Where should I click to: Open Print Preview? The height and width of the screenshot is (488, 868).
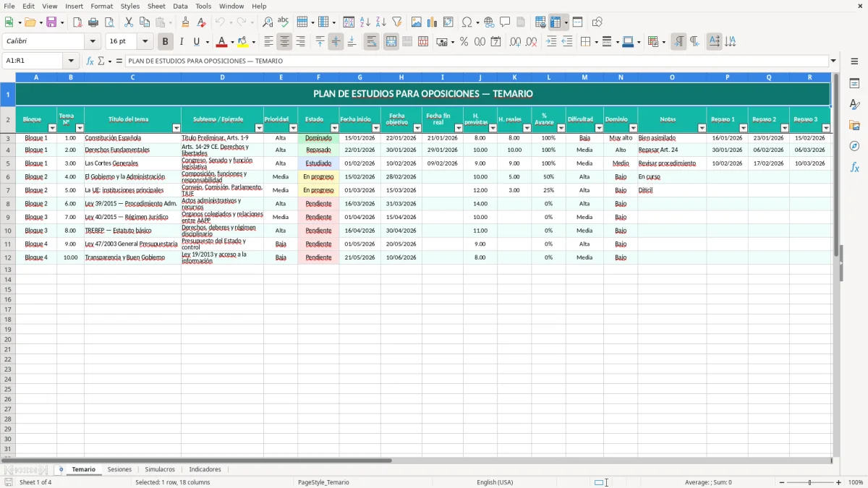(x=109, y=22)
